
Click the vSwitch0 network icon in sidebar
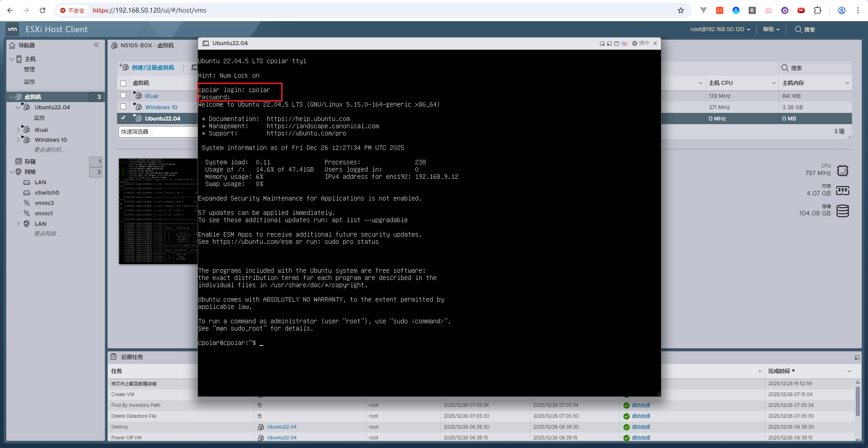[x=27, y=193]
